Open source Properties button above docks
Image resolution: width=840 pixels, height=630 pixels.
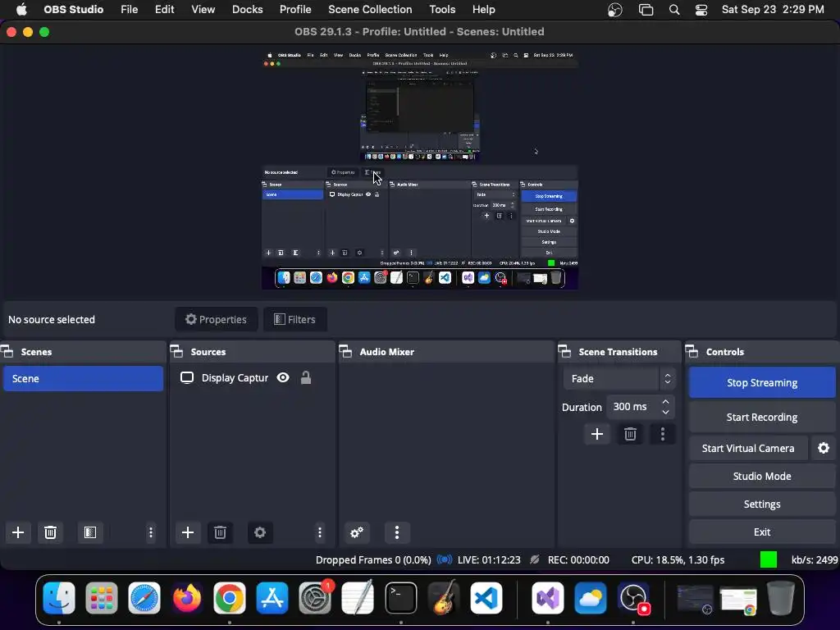(x=216, y=319)
